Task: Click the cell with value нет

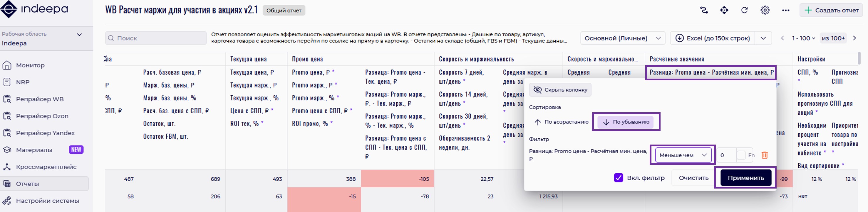Action: tap(803, 196)
